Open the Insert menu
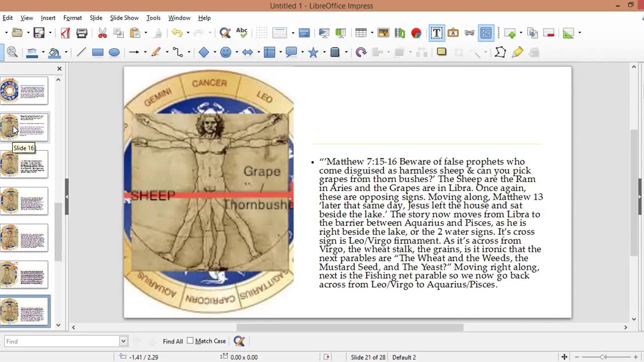The image size is (644, 362). click(48, 18)
